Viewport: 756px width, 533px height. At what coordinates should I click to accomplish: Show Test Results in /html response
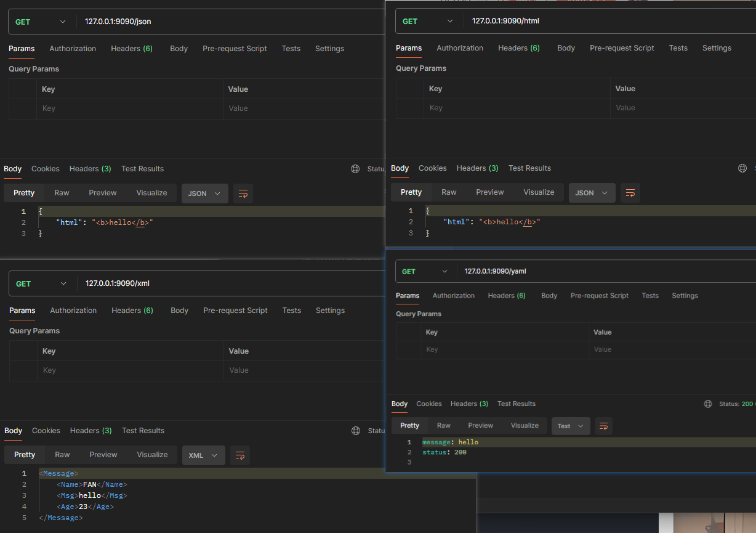(529, 168)
